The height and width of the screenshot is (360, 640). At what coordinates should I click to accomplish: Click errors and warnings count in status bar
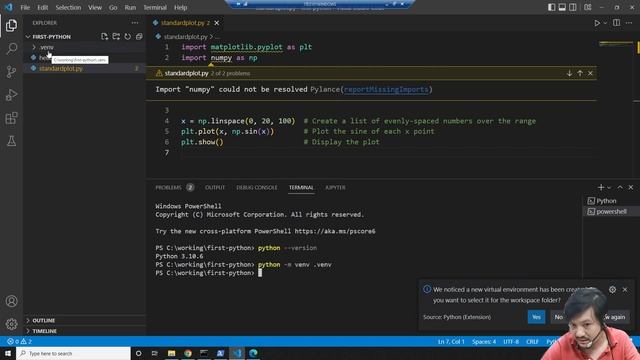[x=19, y=341]
